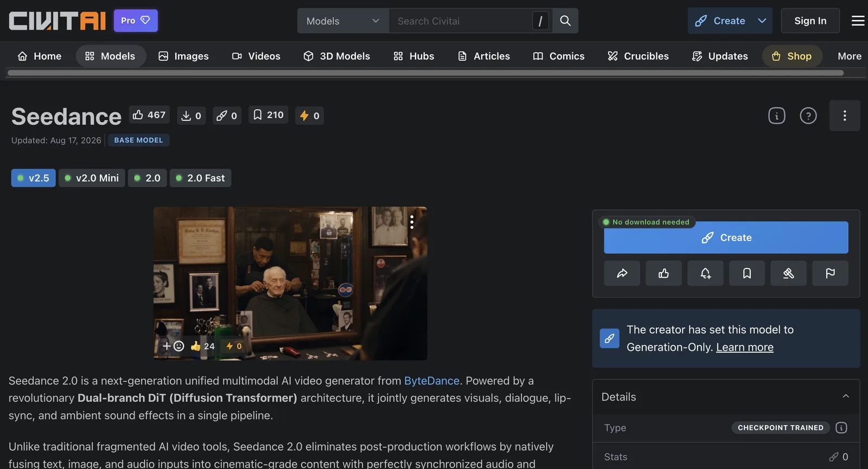This screenshot has height=469, width=868.
Task: Click the gavel bid/auction icon button
Action: pyautogui.click(x=788, y=273)
